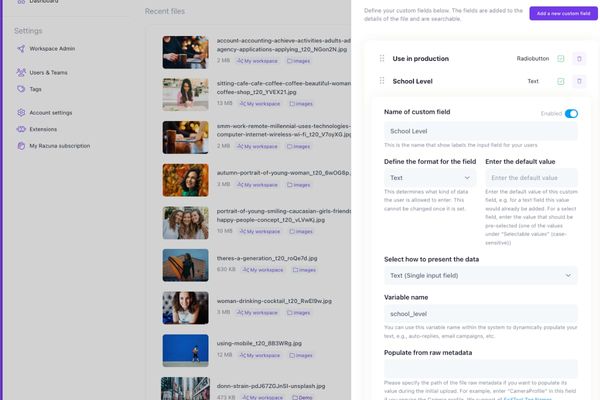
Task: Open the field format Text dropdown
Action: [430, 178]
